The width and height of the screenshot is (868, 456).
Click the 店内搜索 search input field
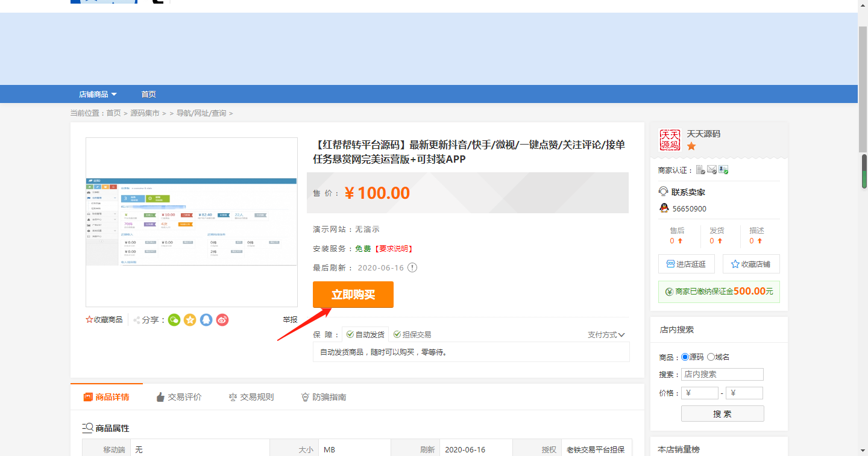click(722, 374)
